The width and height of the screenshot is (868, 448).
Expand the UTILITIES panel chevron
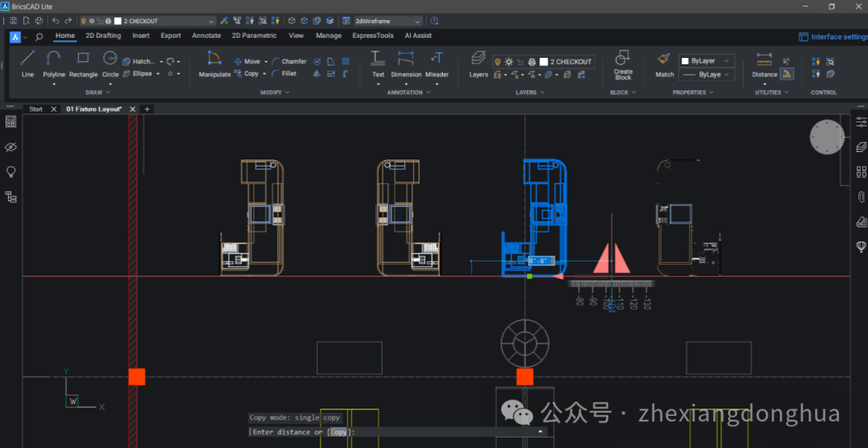click(787, 92)
